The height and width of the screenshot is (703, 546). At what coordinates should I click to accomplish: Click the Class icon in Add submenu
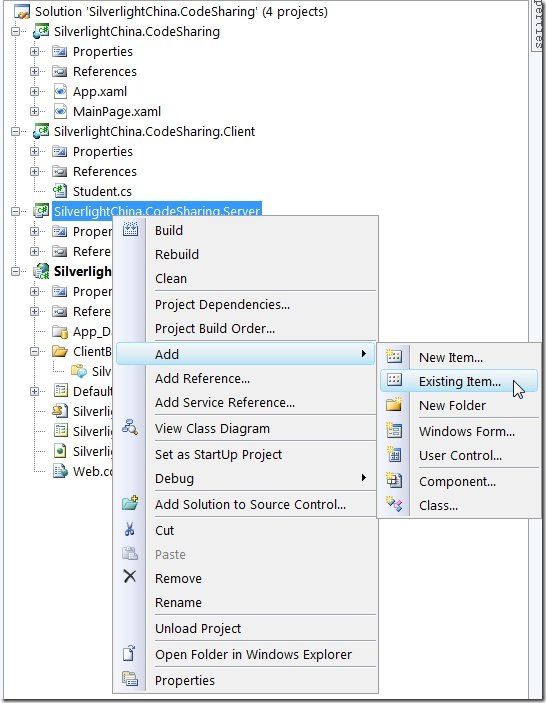[x=394, y=504]
